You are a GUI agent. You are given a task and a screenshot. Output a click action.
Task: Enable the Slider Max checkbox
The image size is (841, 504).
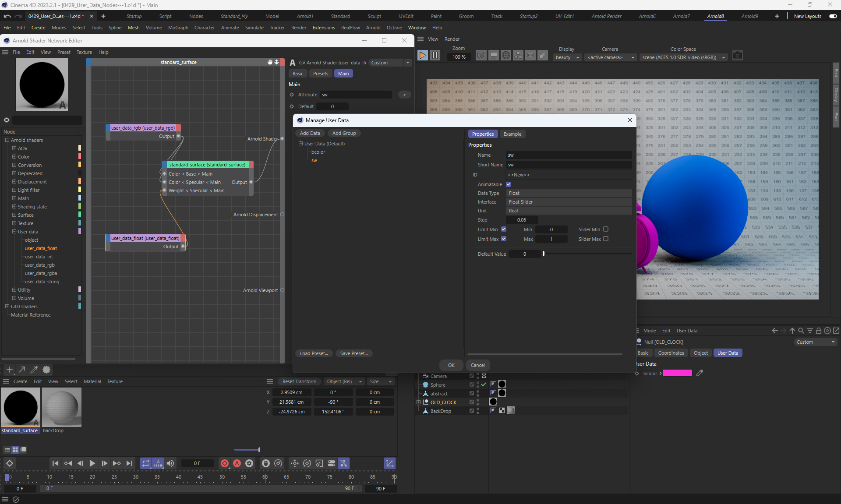pos(606,239)
